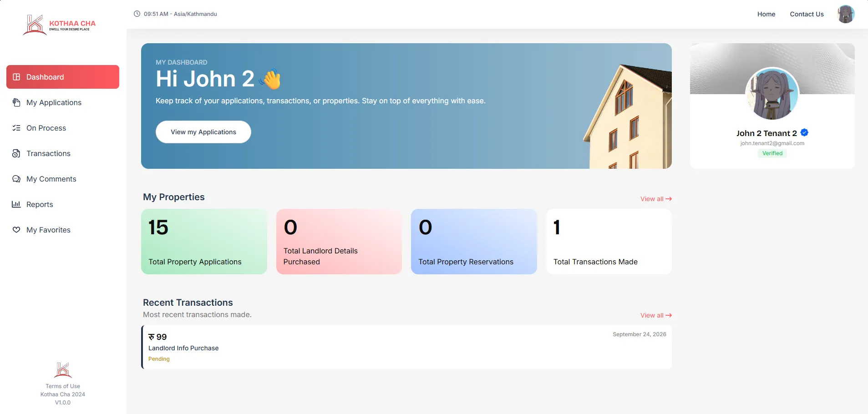This screenshot has width=868, height=414.
Task: Click the small footer Kothaa Cha logo
Action: point(63,370)
